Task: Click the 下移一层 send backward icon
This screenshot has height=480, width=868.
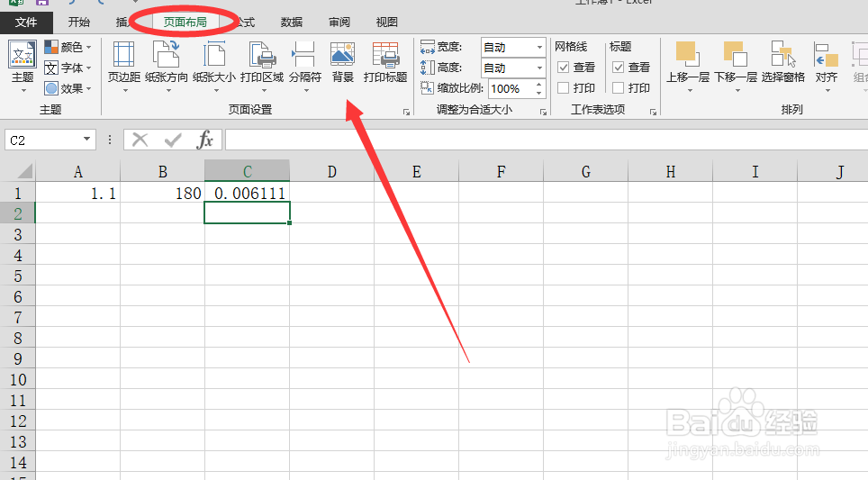Action: click(x=735, y=54)
